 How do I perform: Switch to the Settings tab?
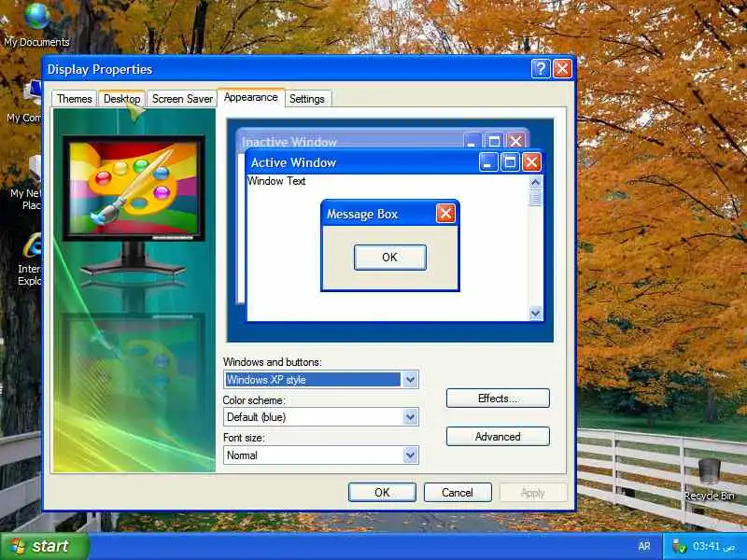pyautogui.click(x=307, y=99)
